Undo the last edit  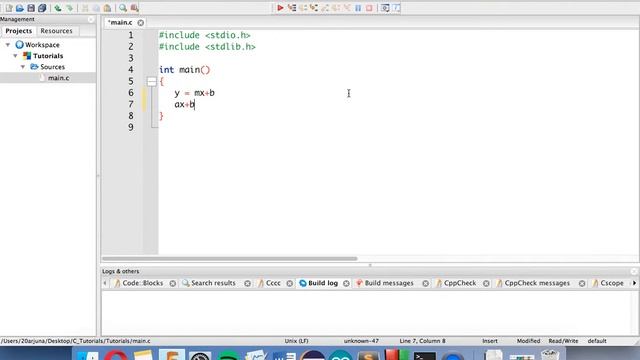pyautogui.click(x=58, y=8)
